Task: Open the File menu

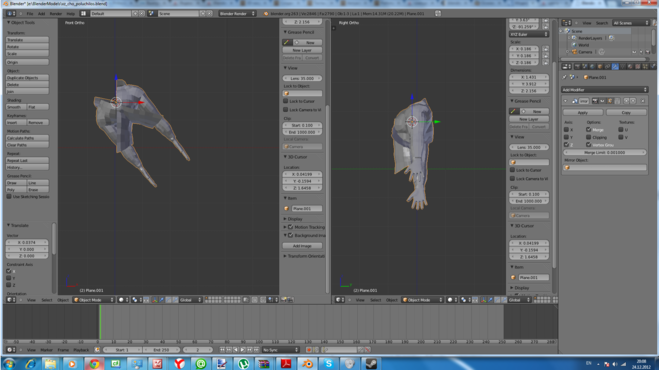Action: click(30, 13)
